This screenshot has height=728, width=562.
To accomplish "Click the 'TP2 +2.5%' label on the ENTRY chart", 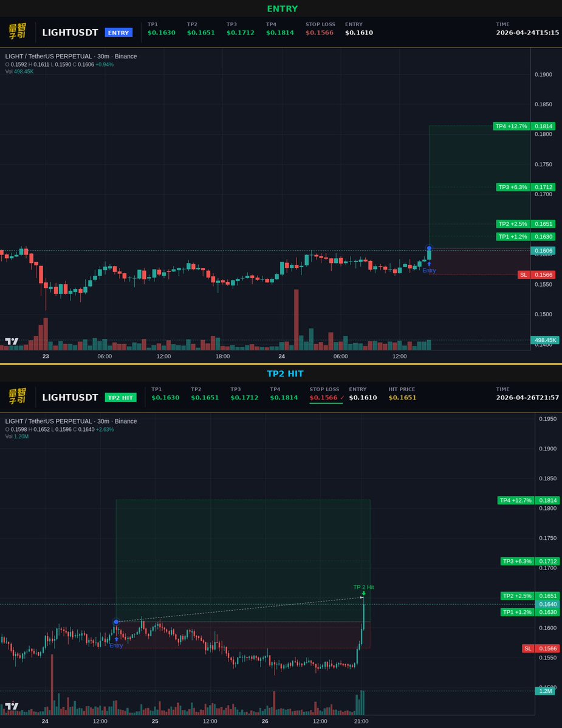I will click(x=513, y=224).
